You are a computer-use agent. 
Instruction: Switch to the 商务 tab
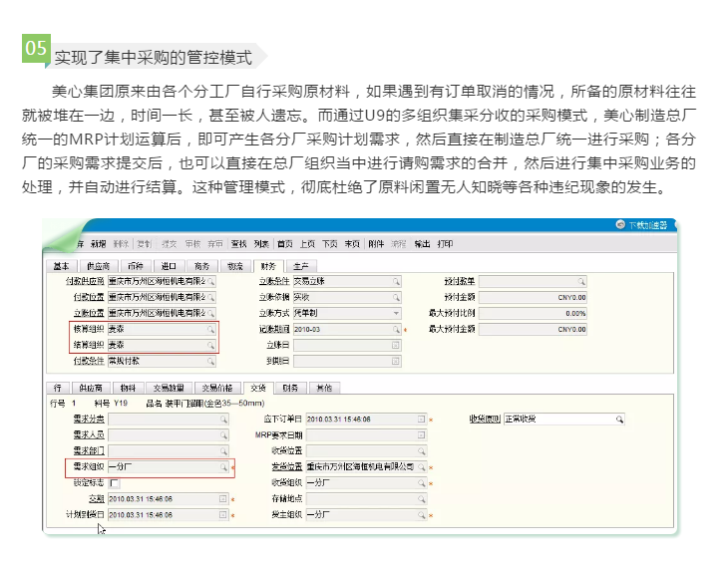(x=202, y=266)
